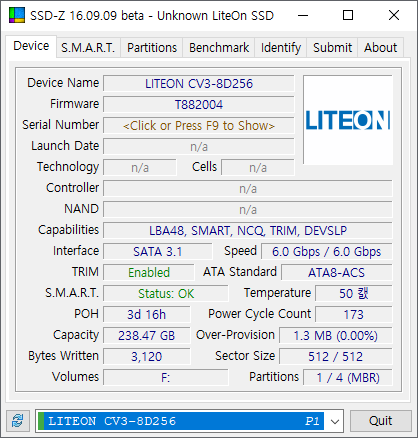Click Power Cycle Count value 173
418x438 pixels.
pyautogui.click(x=354, y=315)
